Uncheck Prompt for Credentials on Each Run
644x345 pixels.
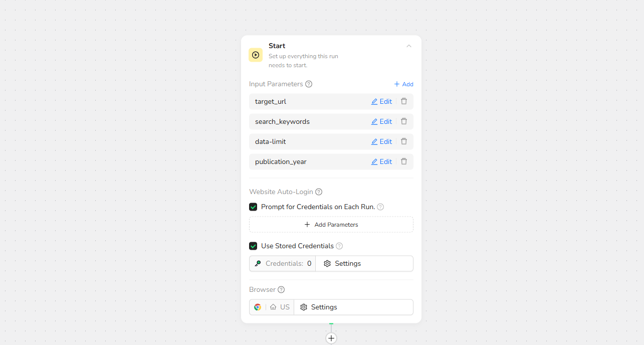click(253, 207)
